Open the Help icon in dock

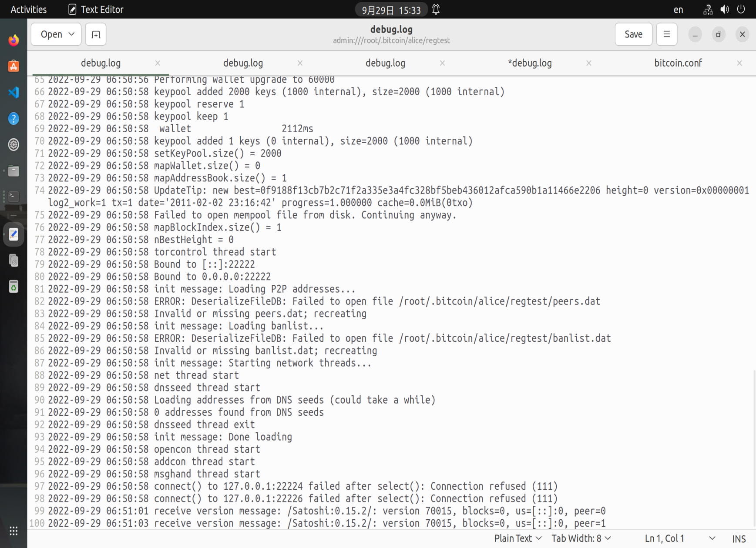pyautogui.click(x=13, y=118)
